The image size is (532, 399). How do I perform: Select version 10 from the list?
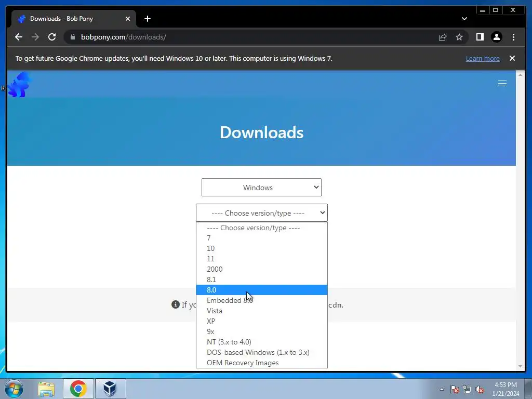coord(262,248)
